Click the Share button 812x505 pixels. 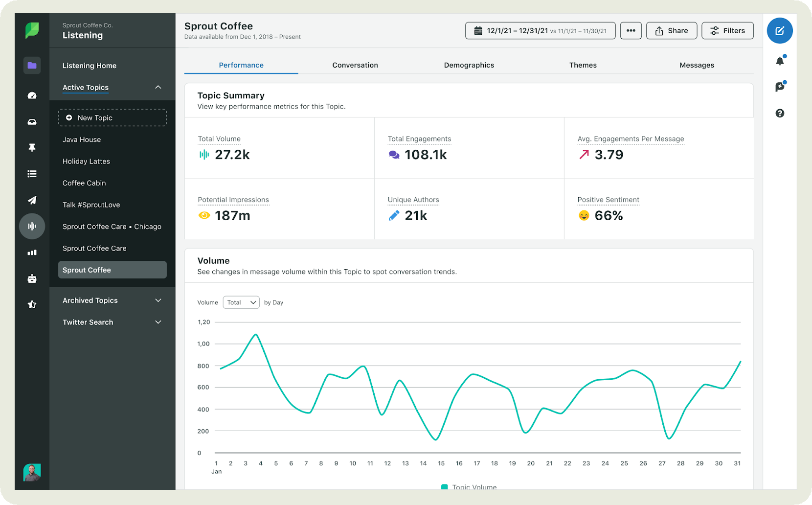pyautogui.click(x=671, y=31)
